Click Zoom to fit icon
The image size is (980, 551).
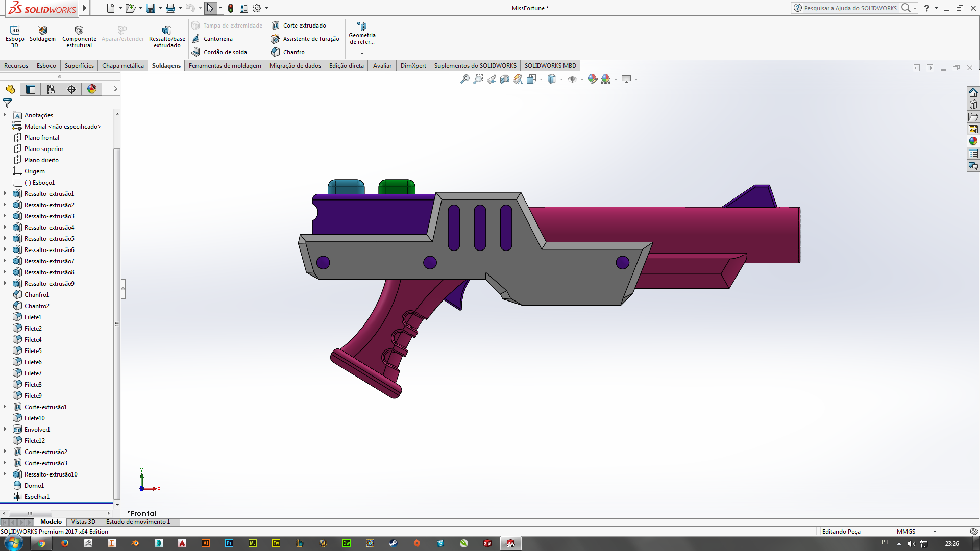click(x=464, y=79)
